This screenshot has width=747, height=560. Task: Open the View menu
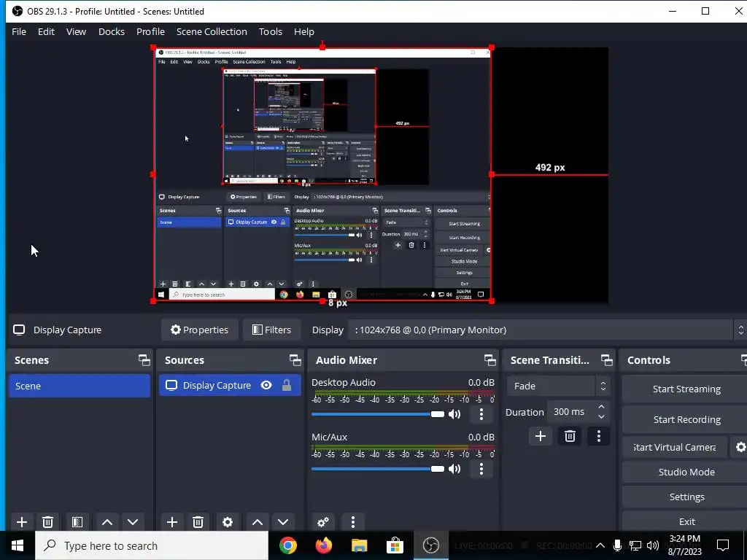tap(76, 31)
